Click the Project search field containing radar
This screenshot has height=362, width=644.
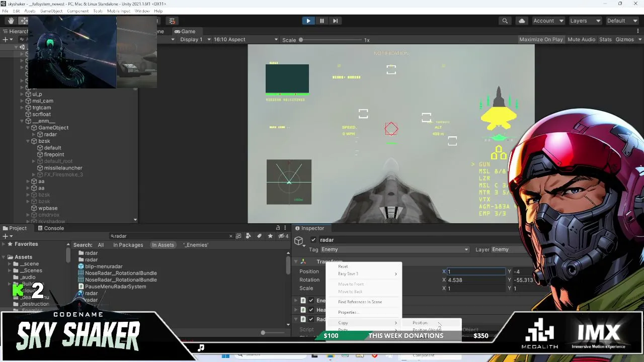(171, 236)
